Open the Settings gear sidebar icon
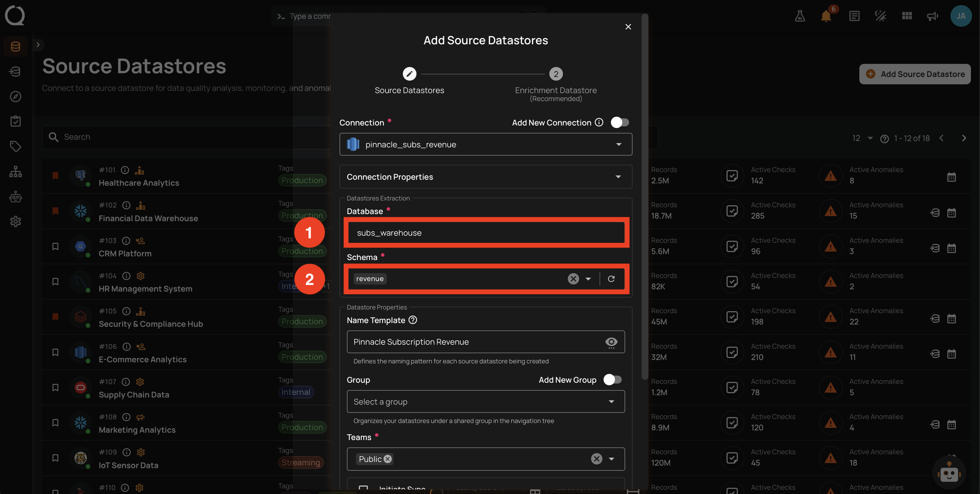This screenshot has width=980, height=494. pos(16,221)
